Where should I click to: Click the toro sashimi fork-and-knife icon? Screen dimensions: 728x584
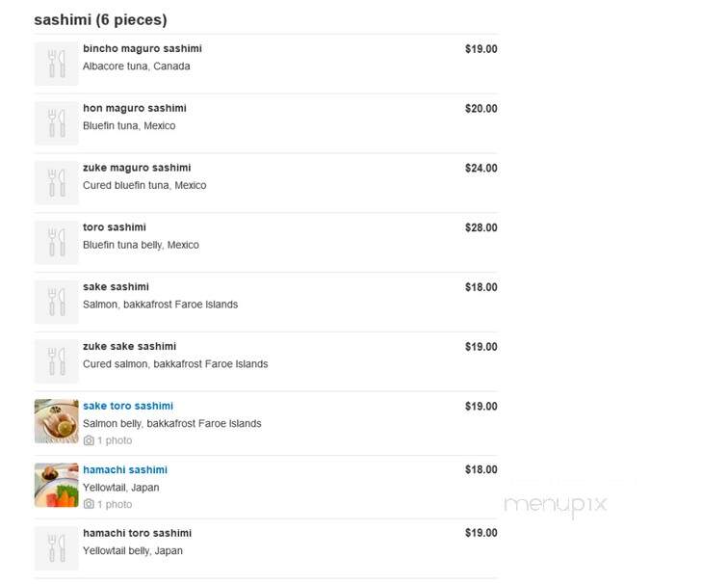(56, 242)
